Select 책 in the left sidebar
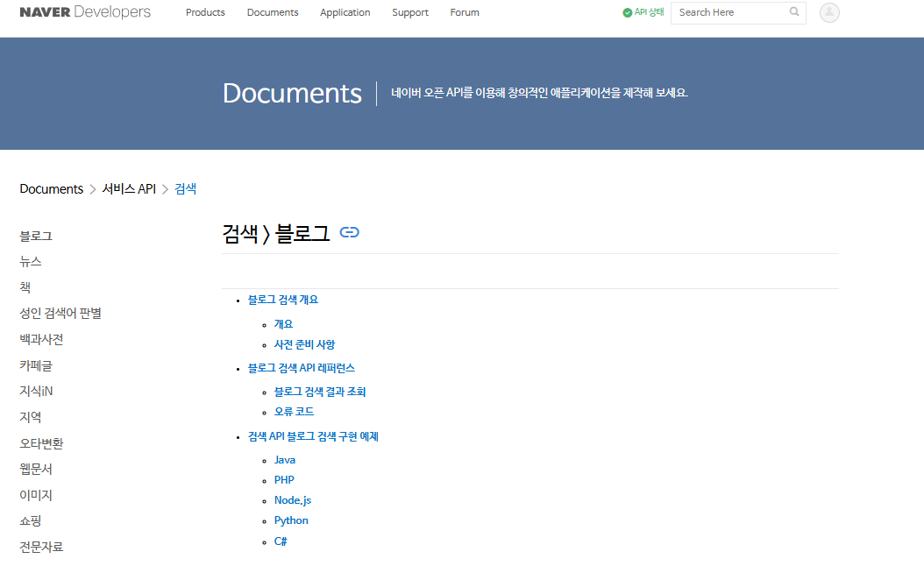Viewport: 924px width, 580px height. point(25,288)
